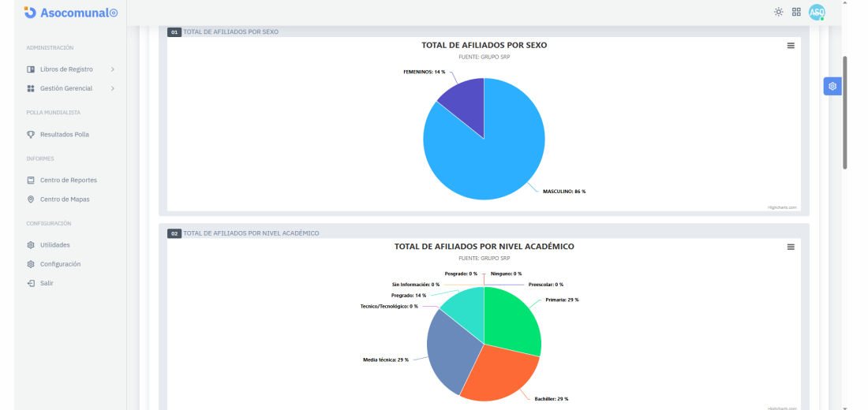
Task: Expand Libros de Registro chevron
Action: click(x=112, y=69)
